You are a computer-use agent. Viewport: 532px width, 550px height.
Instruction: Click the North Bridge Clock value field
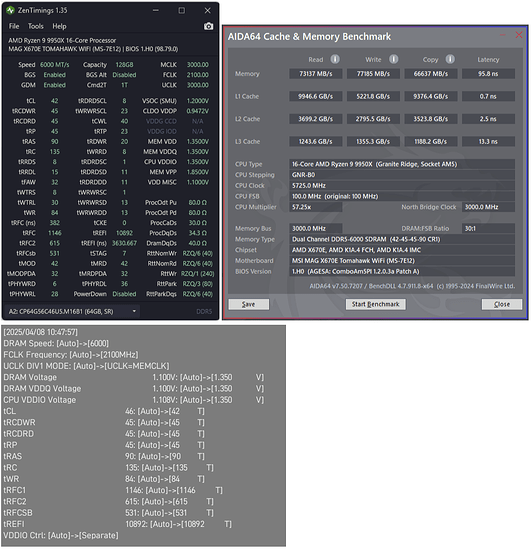(x=488, y=207)
